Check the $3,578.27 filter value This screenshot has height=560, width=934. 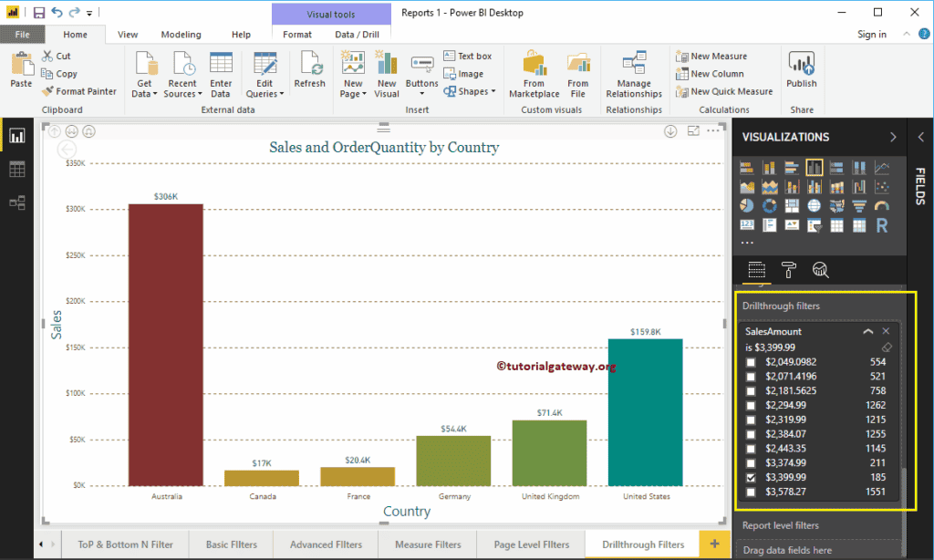pos(752,492)
